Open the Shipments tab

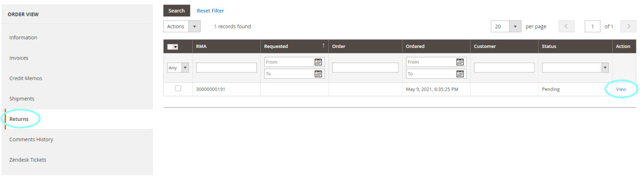tap(77, 99)
